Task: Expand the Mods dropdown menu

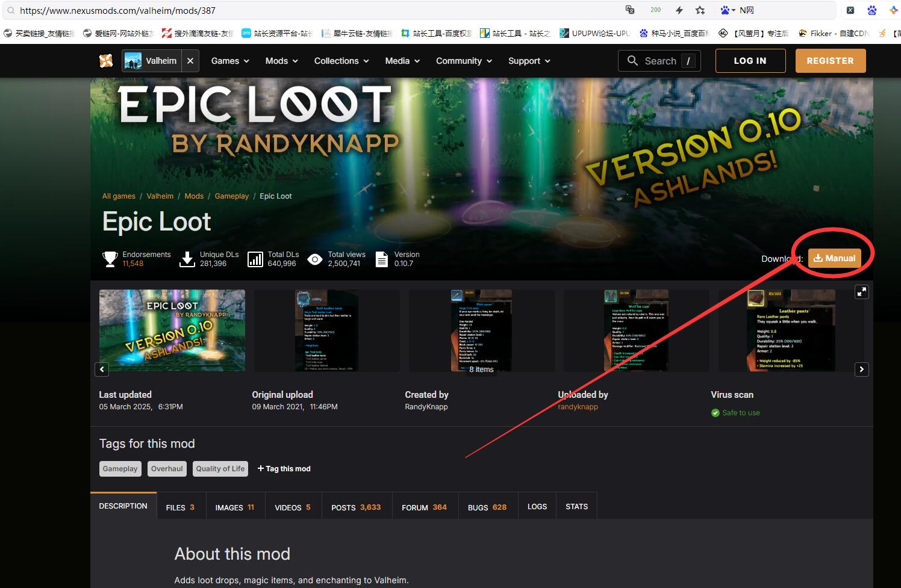Action: pyautogui.click(x=282, y=61)
